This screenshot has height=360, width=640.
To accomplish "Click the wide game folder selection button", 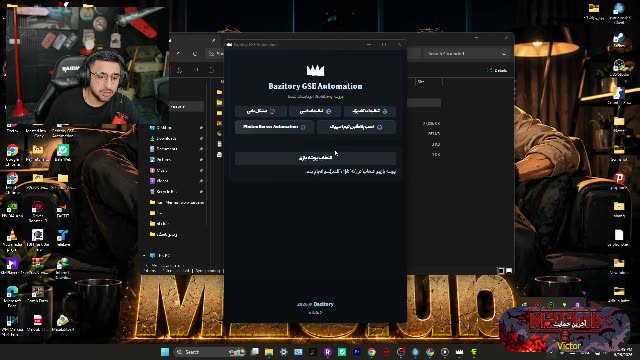I will pyautogui.click(x=315, y=158).
